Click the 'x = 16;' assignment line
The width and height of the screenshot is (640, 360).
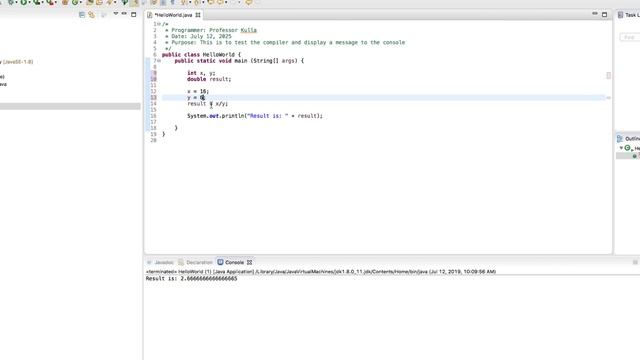click(198, 91)
